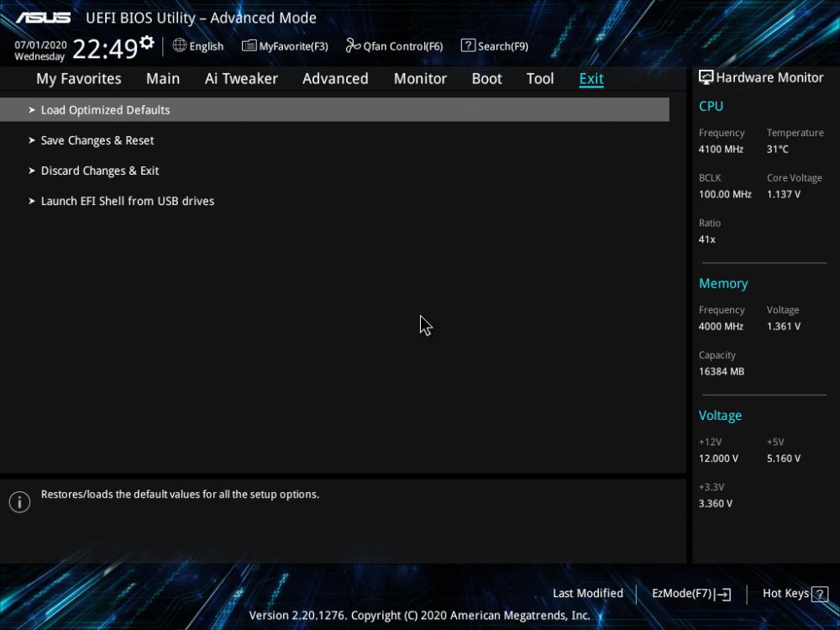Click BCLK value 100.00 MHz
Screen dimensions: 840x630
pos(725,195)
